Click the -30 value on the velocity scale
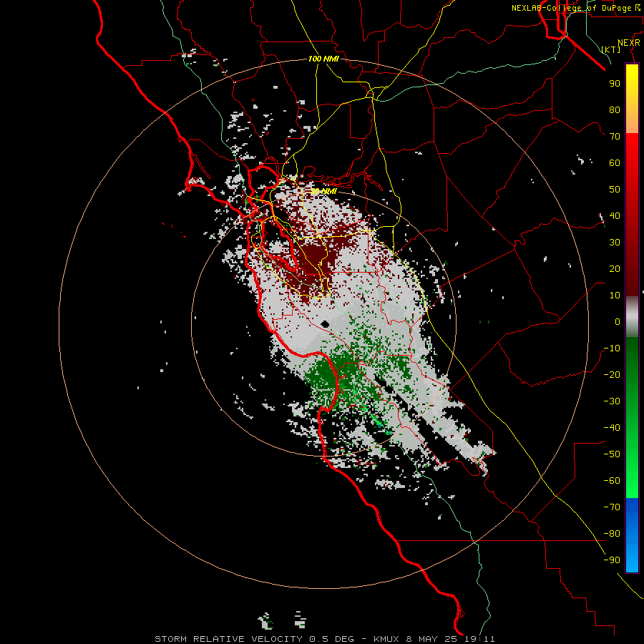Screen dimensions: 644x644 tap(612, 401)
